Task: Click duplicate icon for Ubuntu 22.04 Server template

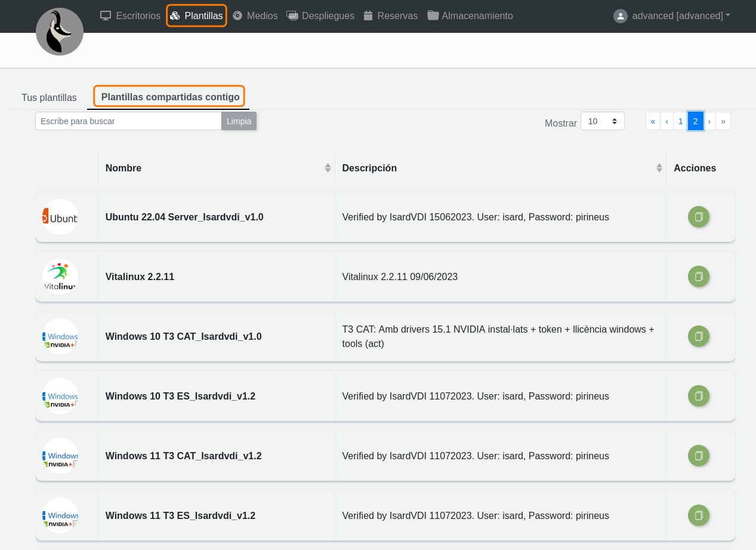Action: 699,217
